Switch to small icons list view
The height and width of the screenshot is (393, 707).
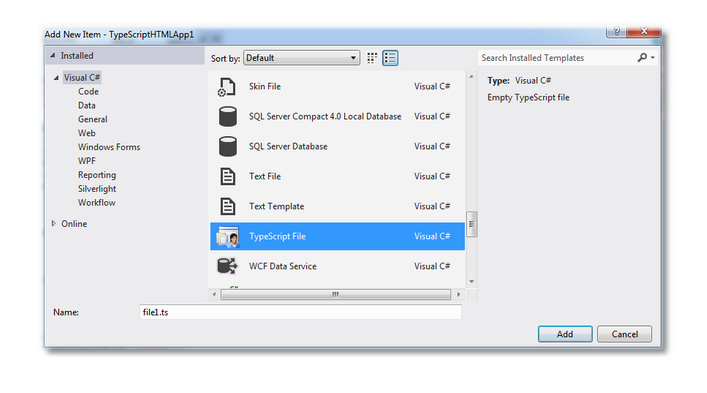[x=390, y=58]
